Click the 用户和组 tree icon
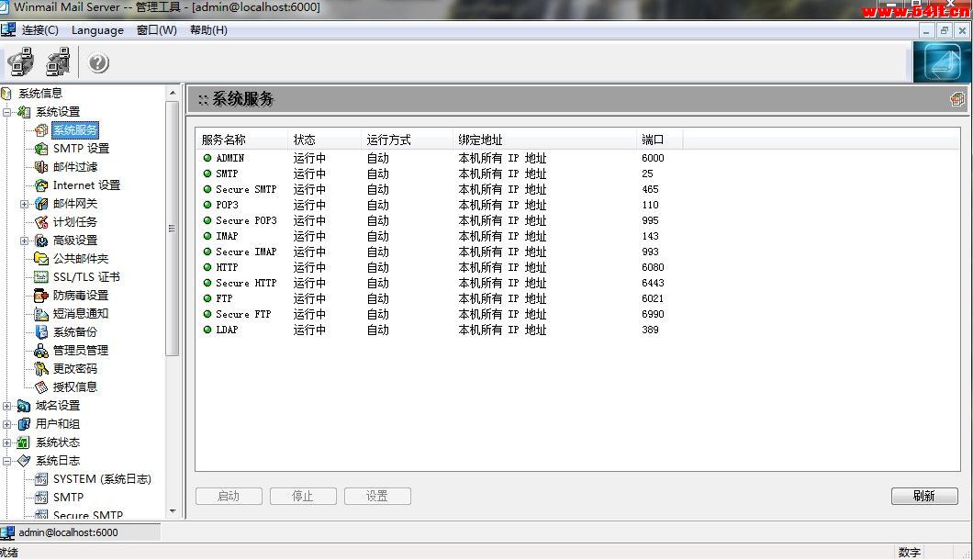The height and width of the screenshot is (560, 973). coord(24,424)
